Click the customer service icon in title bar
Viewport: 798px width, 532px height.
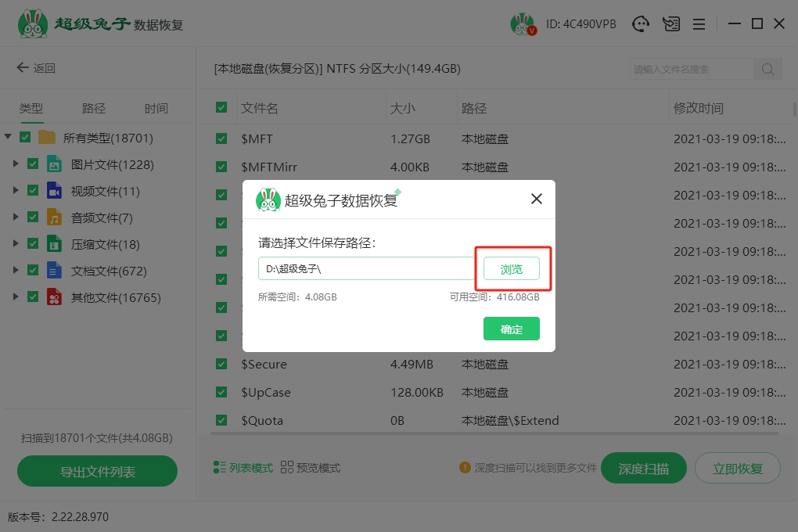point(642,24)
